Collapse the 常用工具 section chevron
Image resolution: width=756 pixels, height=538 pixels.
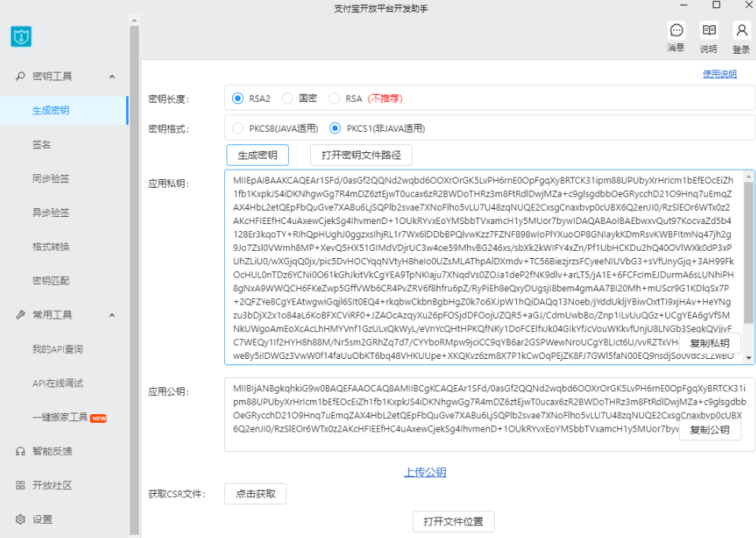pos(112,315)
